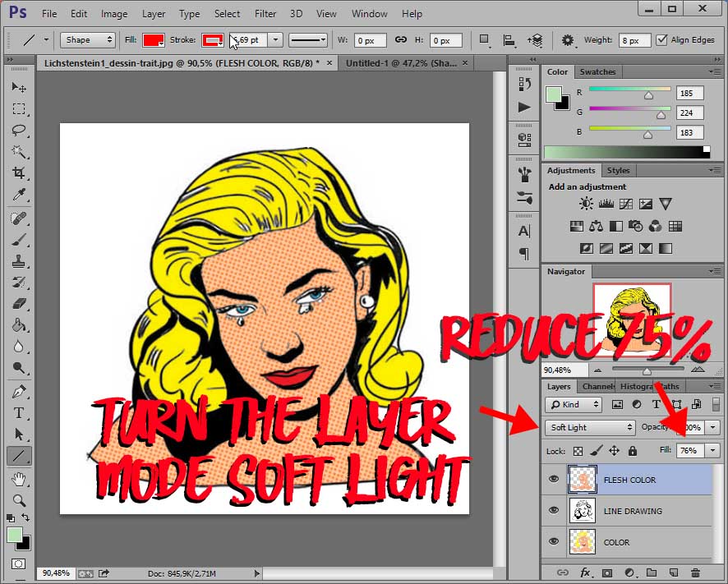This screenshot has width=728, height=584.
Task: Open stroke width dropdown arrow
Action: click(x=275, y=40)
